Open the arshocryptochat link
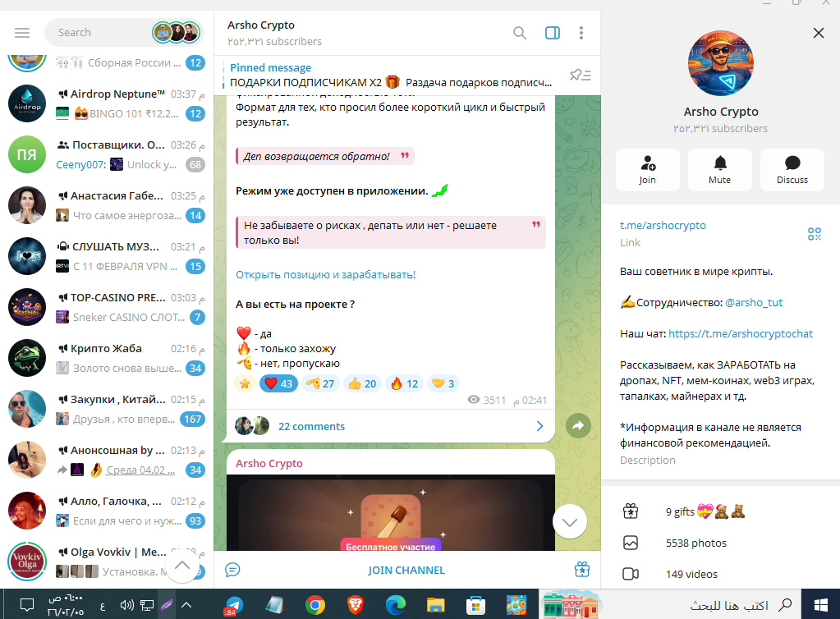840x619 pixels. coord(741,333)
